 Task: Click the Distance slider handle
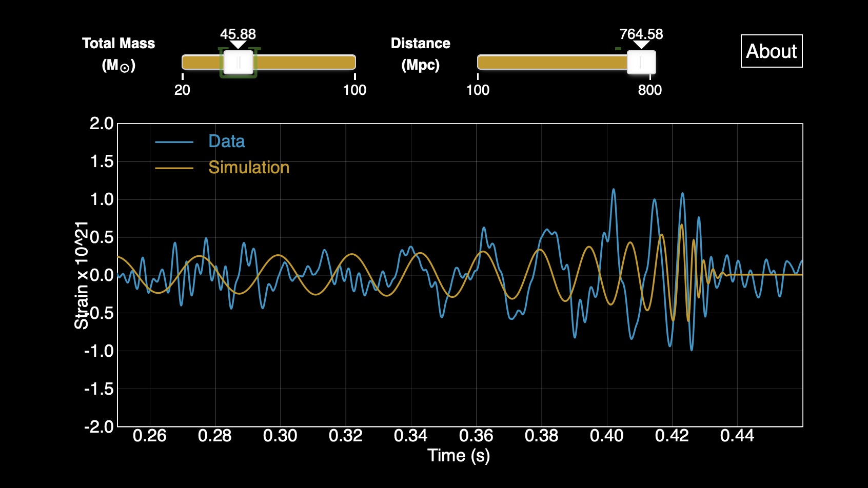coord(641,63)
